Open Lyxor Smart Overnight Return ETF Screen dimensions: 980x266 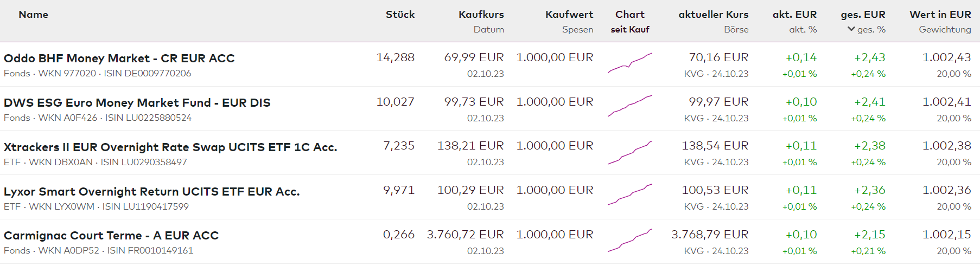pyautogui.click(x=151, y=192)
